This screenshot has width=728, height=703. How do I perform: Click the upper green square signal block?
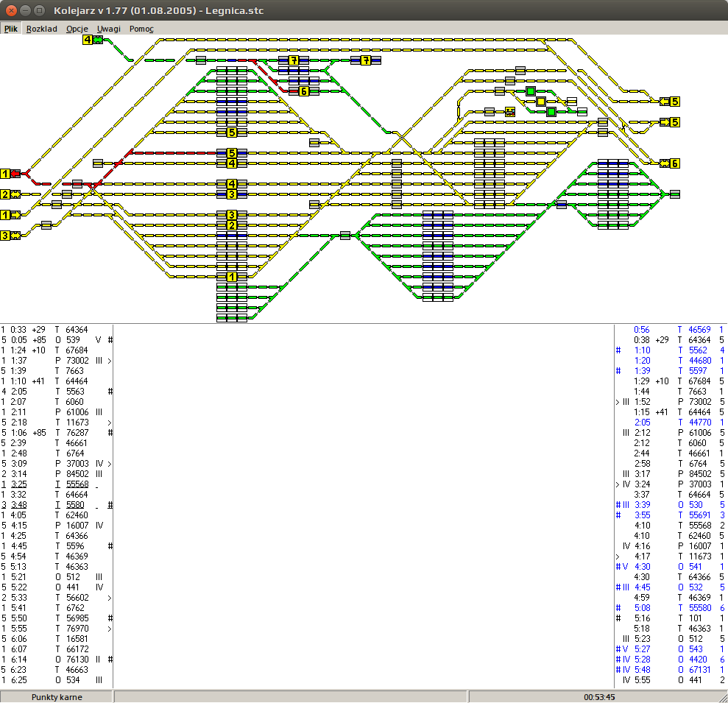[x=531, y=91]
